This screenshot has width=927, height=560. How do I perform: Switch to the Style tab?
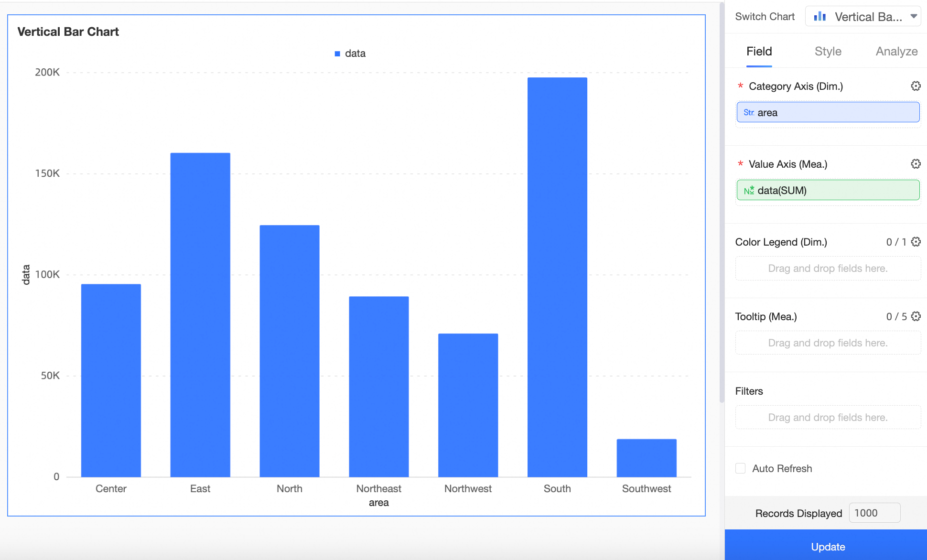coord(828,52)
